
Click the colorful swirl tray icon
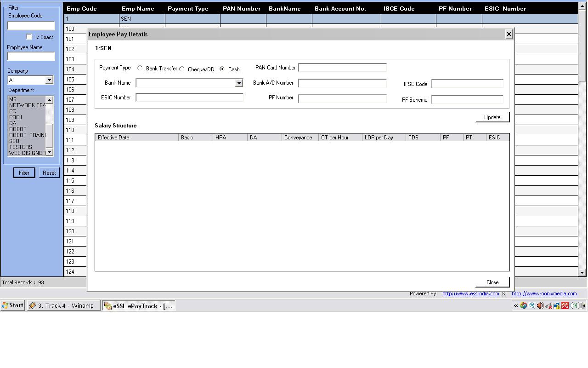coord(523,305)
